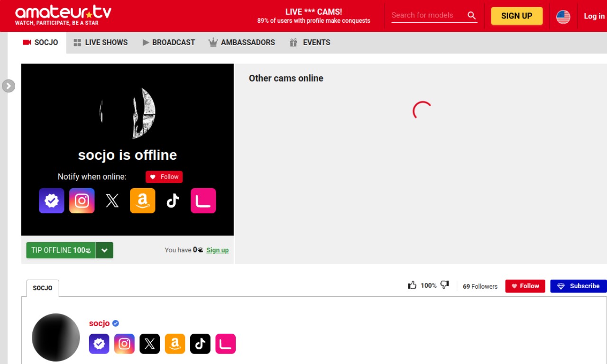Screen dimensions: 607x364
Task: Open Amazon icon in profile section
Action: (175, 344)
